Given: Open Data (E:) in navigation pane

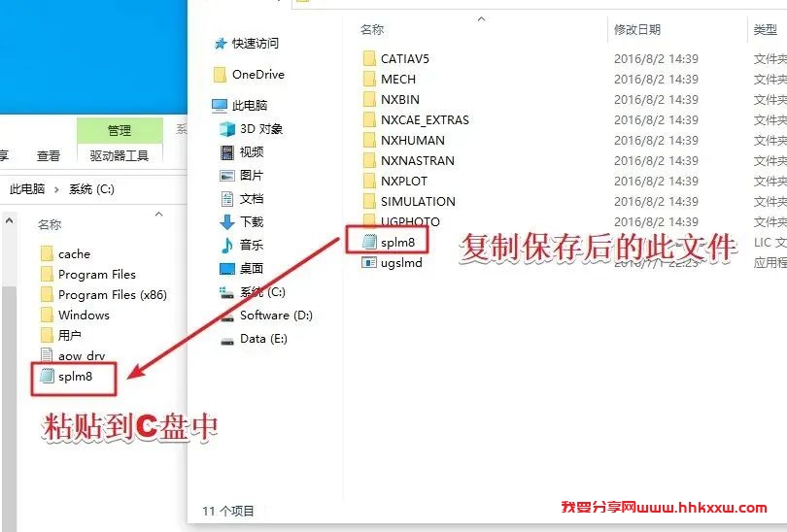Looking at the screenshot, I should (263, 339).
